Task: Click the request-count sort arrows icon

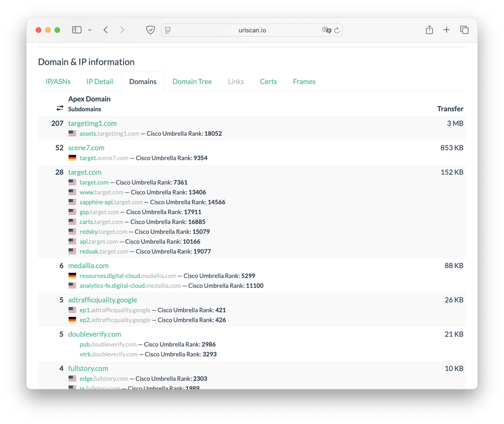Action: 60,108
